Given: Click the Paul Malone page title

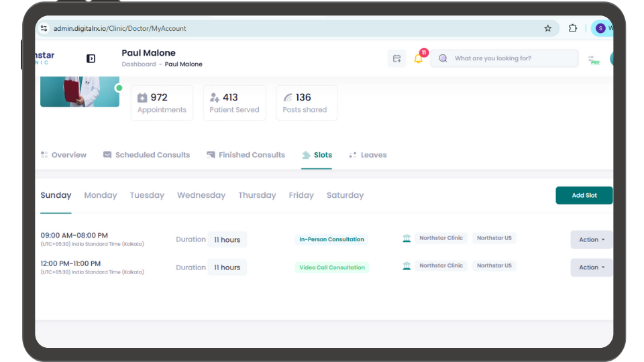Looking at the screenshot, I should [x=148, y=53].
